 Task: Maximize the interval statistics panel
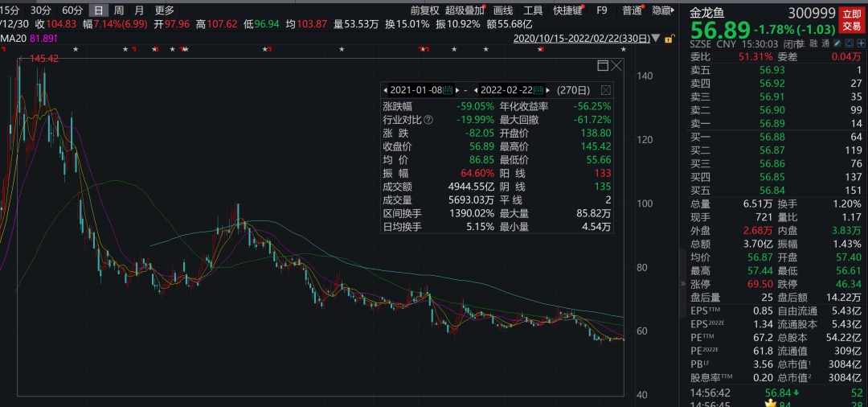coord(603,66)
